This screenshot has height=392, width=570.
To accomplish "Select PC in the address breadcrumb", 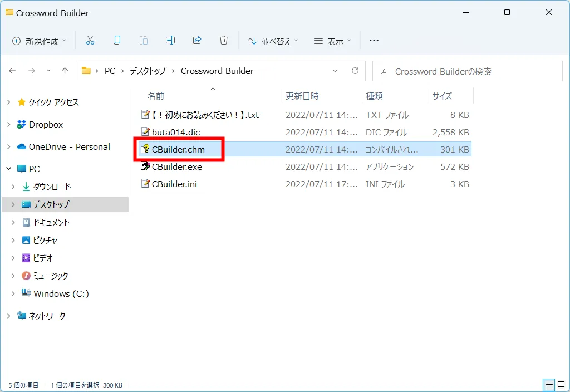I will (x=110, y=71).
